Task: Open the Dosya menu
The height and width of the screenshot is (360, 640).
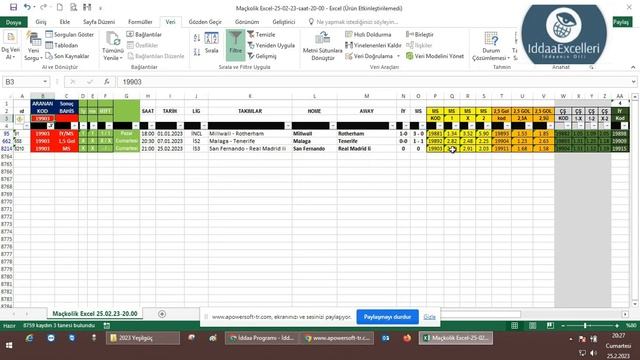Action: click(13, 22)
